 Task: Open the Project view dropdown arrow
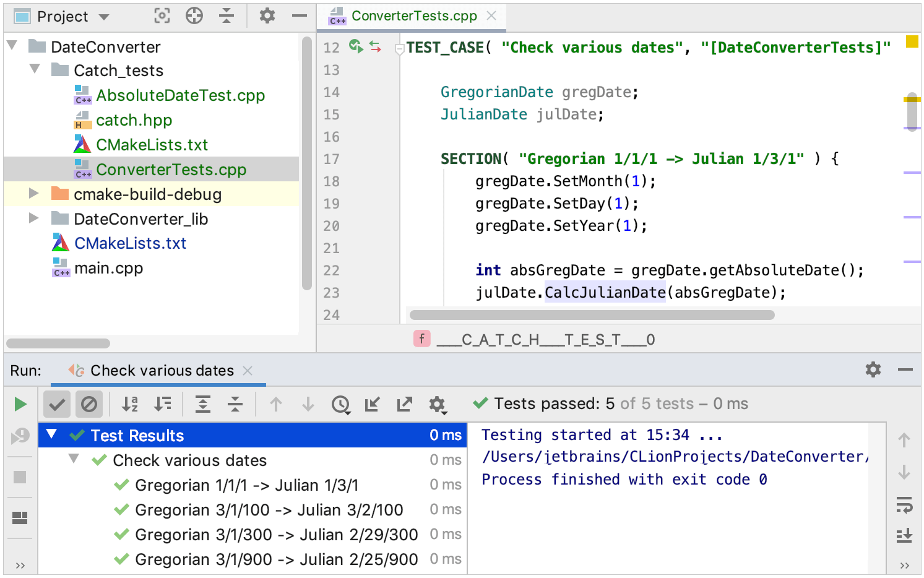pos(104,17)
